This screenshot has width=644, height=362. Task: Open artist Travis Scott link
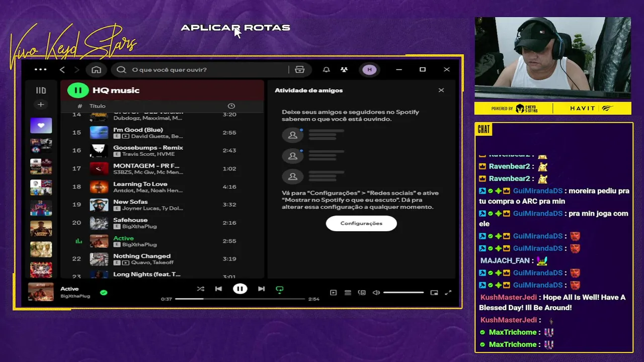(136, 154)
